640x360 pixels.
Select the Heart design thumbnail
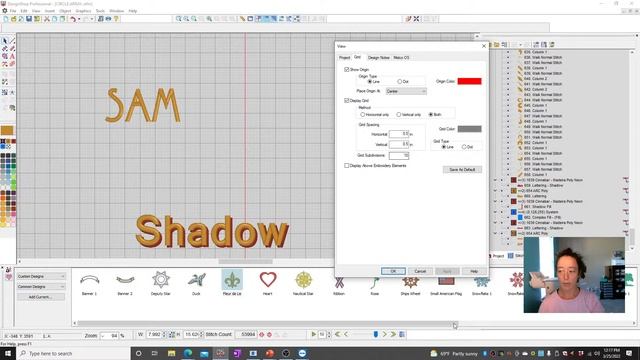(268, 282)
